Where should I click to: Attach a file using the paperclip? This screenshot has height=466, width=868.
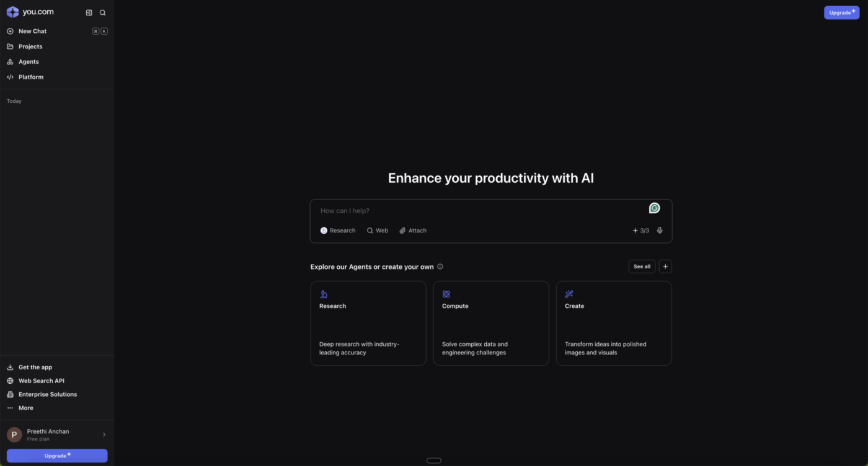412,231
